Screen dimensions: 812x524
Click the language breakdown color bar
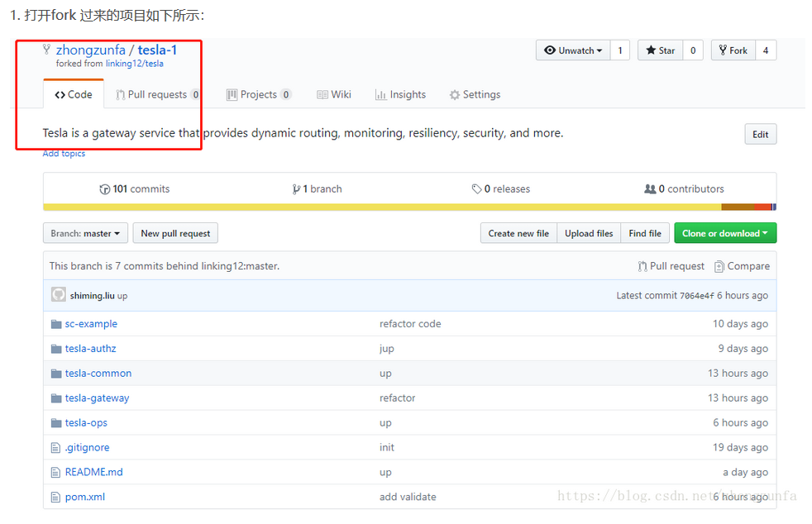click(x=409, y=207)
